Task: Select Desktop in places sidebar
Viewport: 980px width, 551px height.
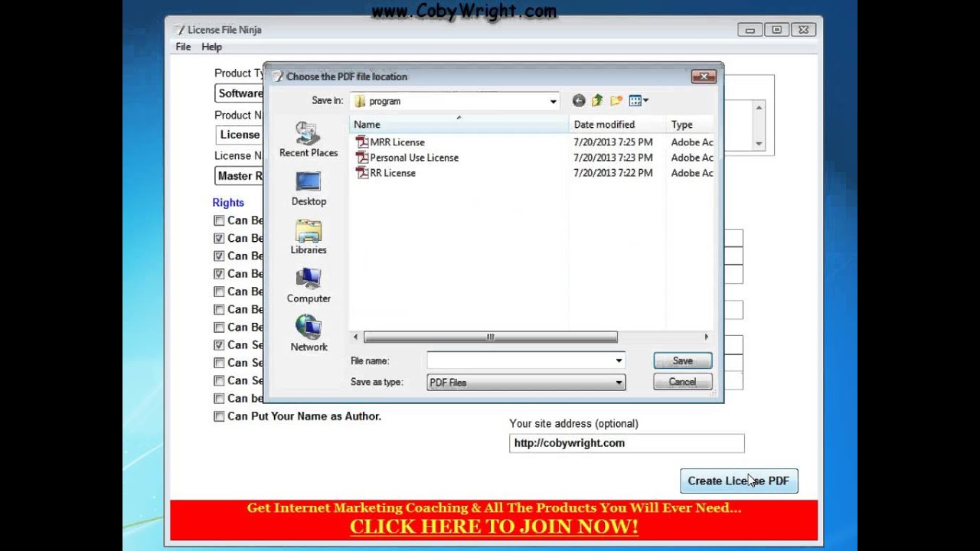Action: tap(309, 188)
